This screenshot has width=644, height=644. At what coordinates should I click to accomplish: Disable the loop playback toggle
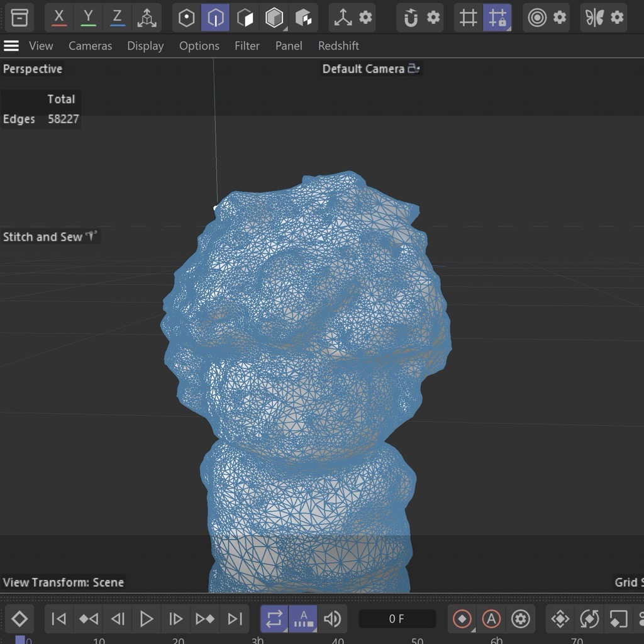point(274,619)
